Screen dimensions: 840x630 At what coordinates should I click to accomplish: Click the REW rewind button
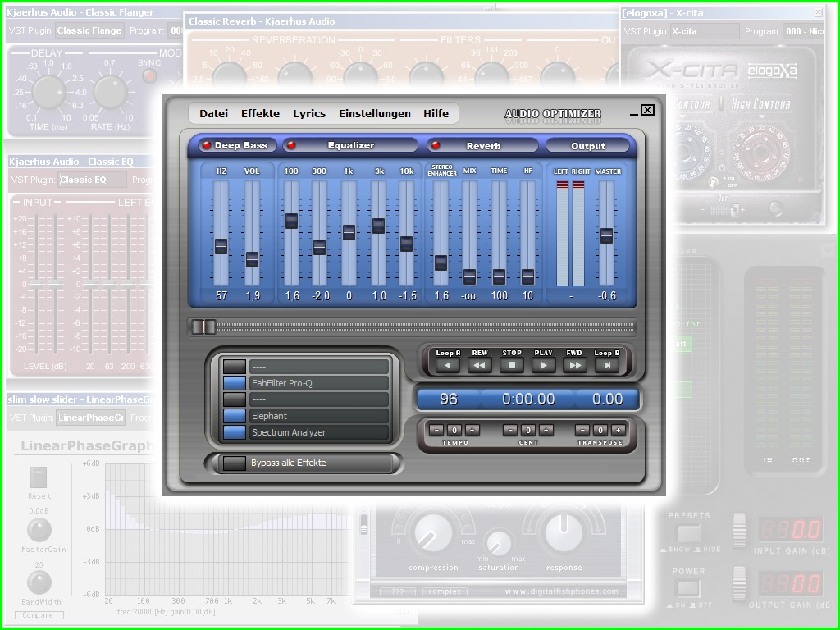(479, 366)
